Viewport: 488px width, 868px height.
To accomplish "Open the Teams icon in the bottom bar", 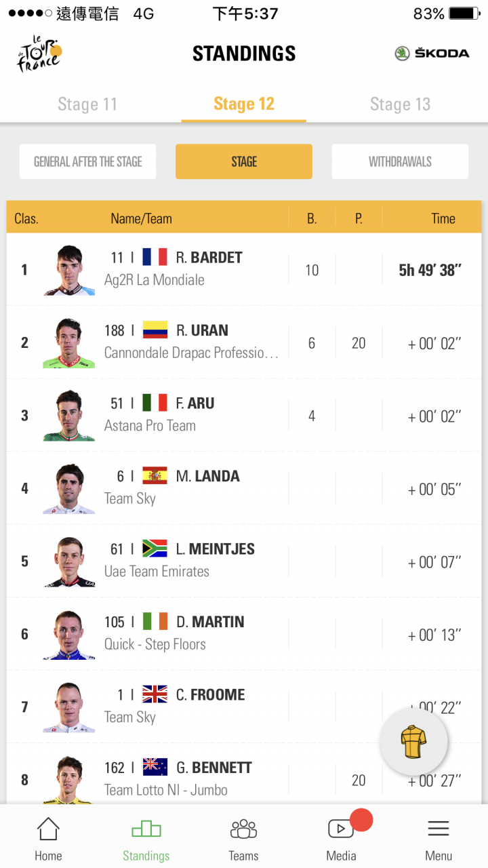I will [x=243, y=829].
